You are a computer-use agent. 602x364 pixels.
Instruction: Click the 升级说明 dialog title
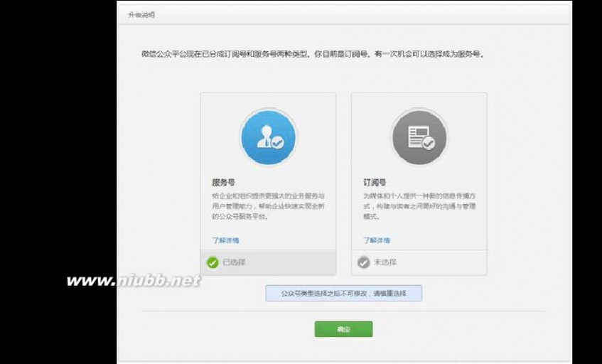point(141,15)
